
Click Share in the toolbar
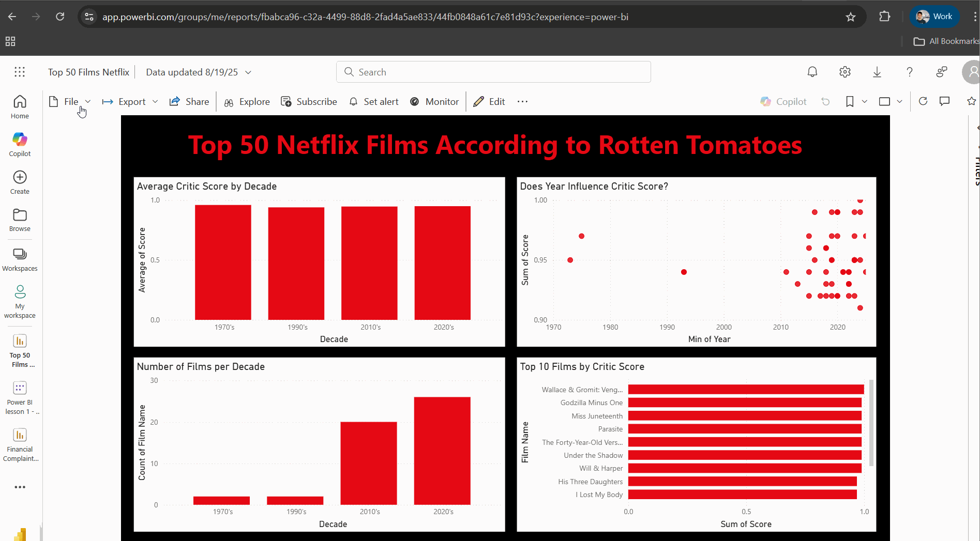point(189,102)
